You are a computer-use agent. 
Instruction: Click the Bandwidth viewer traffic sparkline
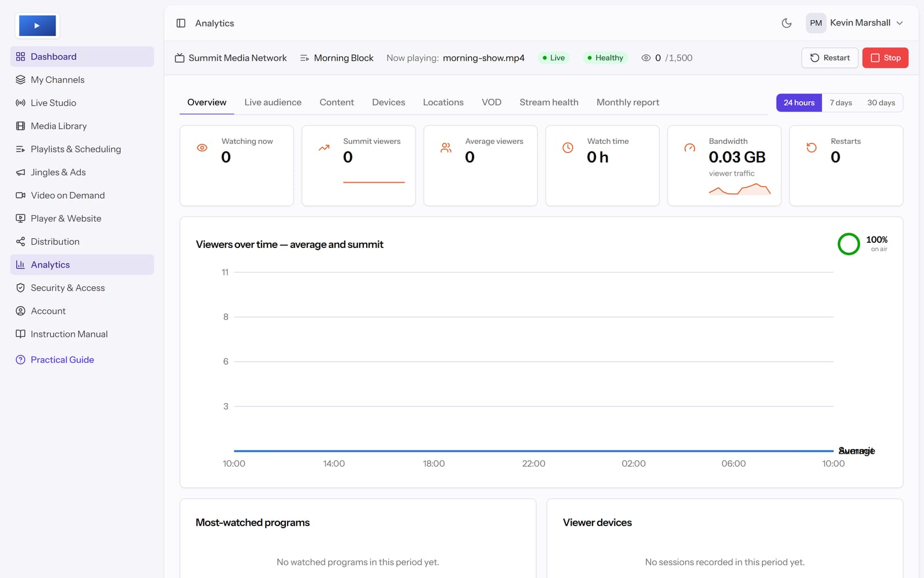coord(740,189)
